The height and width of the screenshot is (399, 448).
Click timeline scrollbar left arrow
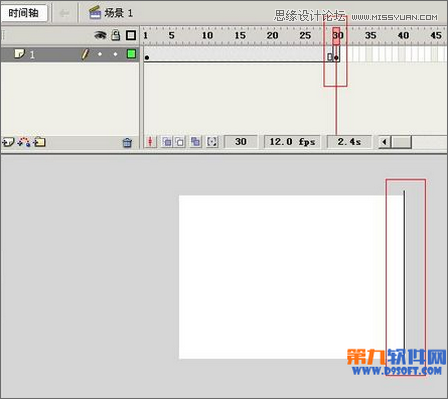(384, 142)
